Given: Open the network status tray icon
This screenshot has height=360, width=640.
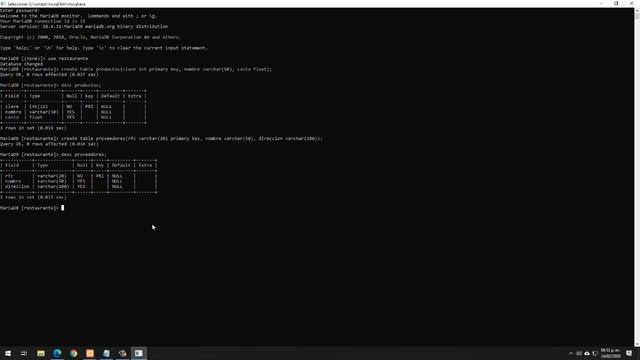Looking at the screenshot, I should point(595,353).
